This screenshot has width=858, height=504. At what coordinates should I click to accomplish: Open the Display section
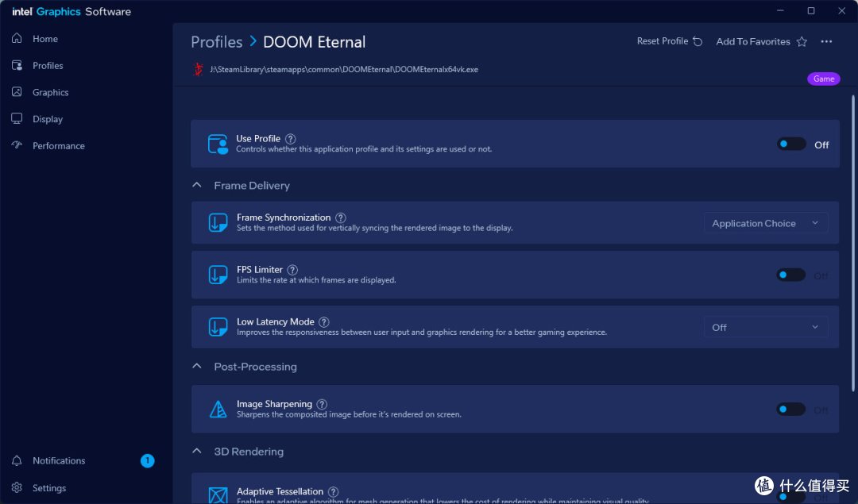click(48, 119)
